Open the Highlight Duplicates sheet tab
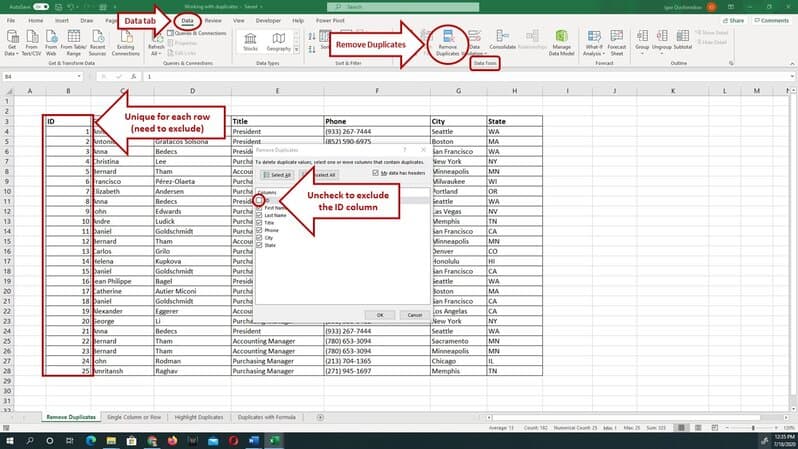Image resolution: width=798 pixels, height=449 pixels. [199, 417]
